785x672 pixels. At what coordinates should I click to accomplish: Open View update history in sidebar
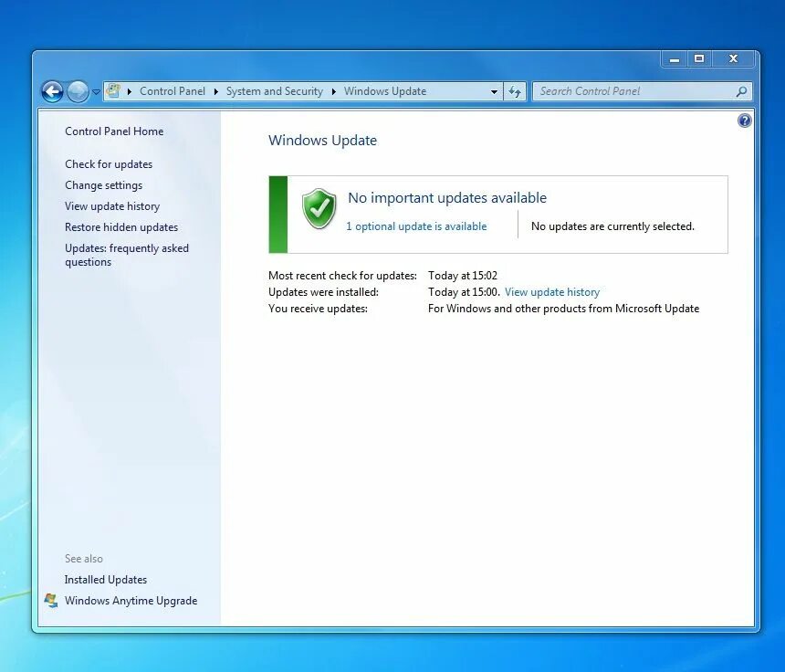(112, 206)
